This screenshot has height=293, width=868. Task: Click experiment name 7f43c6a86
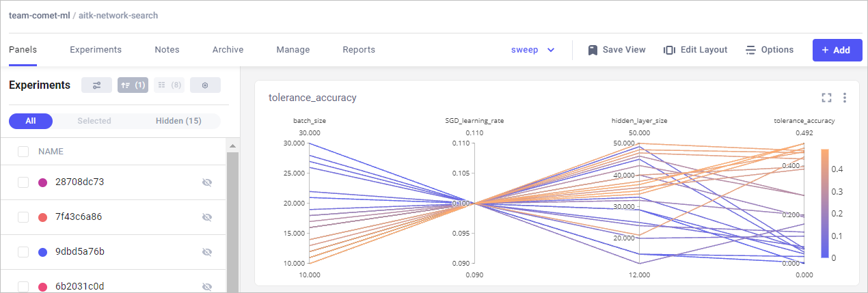79,217
